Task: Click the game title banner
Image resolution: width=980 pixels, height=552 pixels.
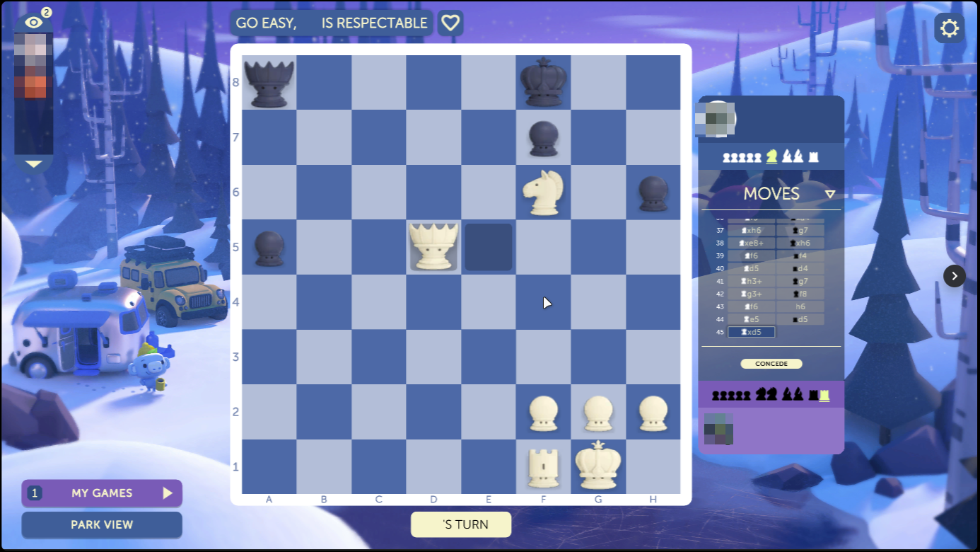Action: [332, 23]
